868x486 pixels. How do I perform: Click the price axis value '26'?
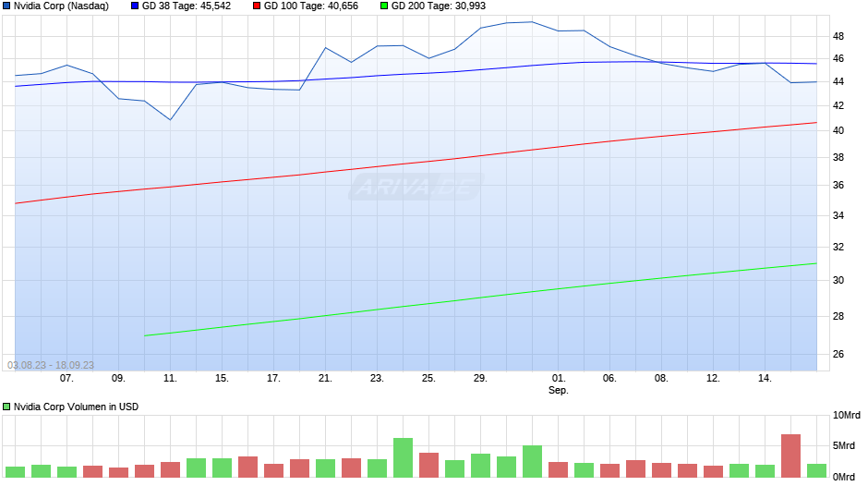838,354
